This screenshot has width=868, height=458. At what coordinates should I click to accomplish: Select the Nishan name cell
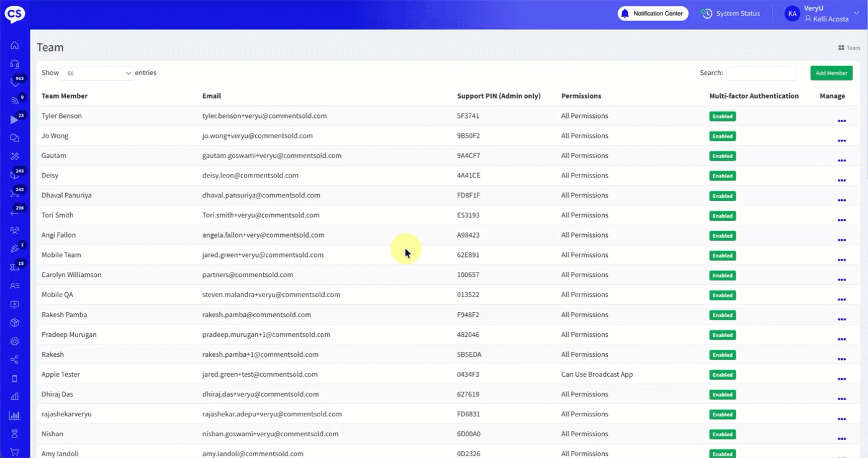(52, 434)
